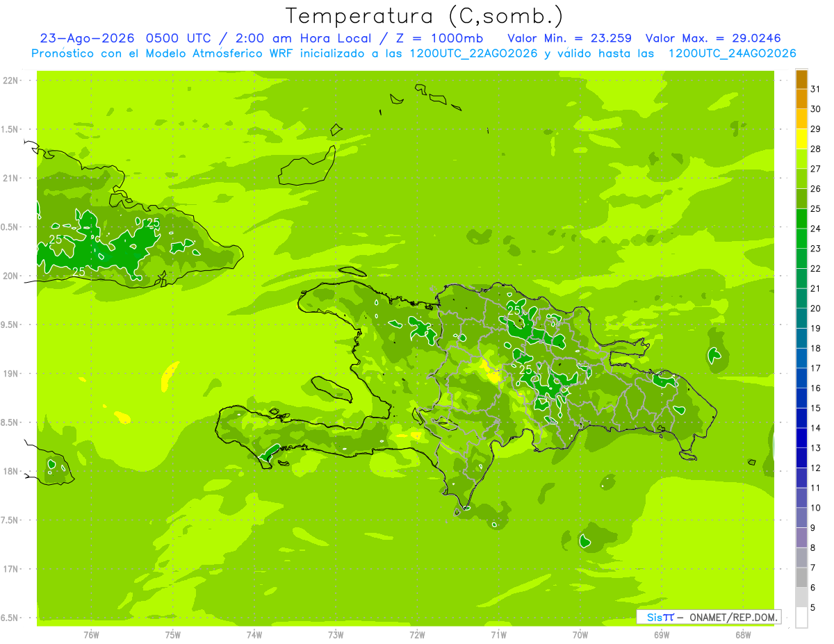The height and width of the screenshot is (644, 834).
Task: Click colorbar label "20"
Action: [816, 308]
